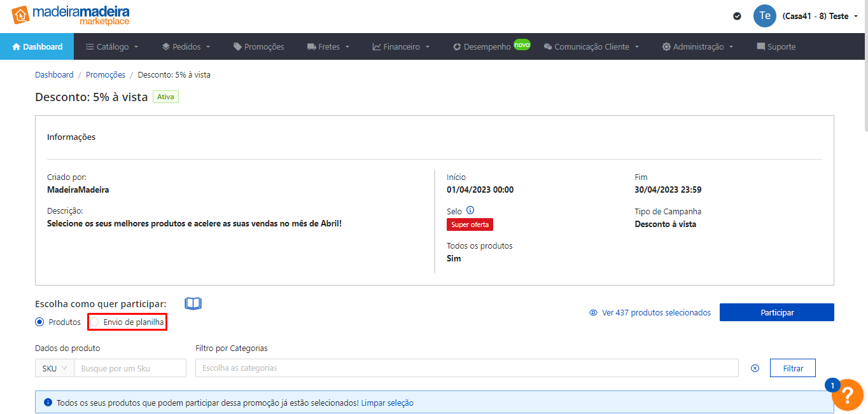Expand the Financeiro menu
Image resolution: width=868 pixels, height=414 pixels.
[402, 46]
